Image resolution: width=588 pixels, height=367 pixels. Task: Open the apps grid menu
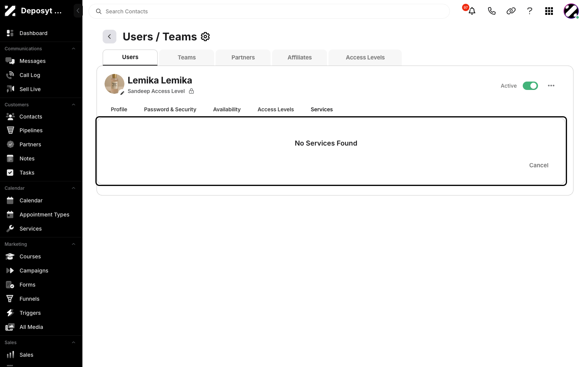point(549,11)
